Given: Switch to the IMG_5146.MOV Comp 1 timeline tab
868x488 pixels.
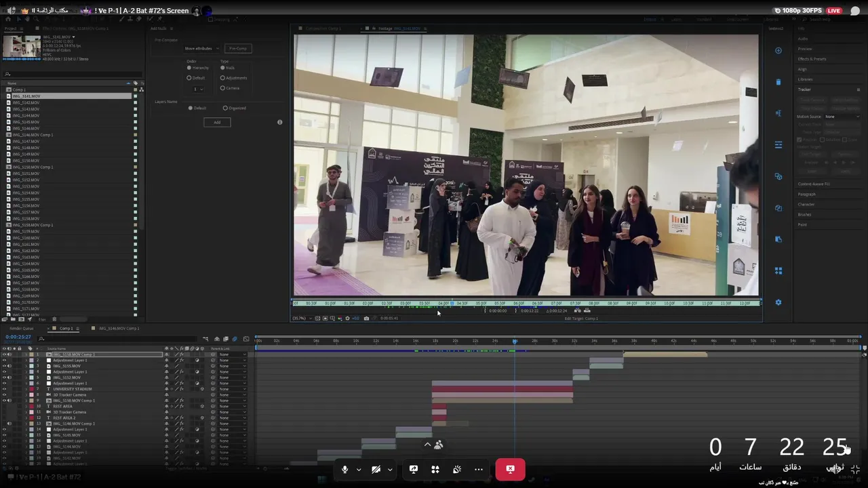Looking at the screenshot, I should [x=119, y=328].
